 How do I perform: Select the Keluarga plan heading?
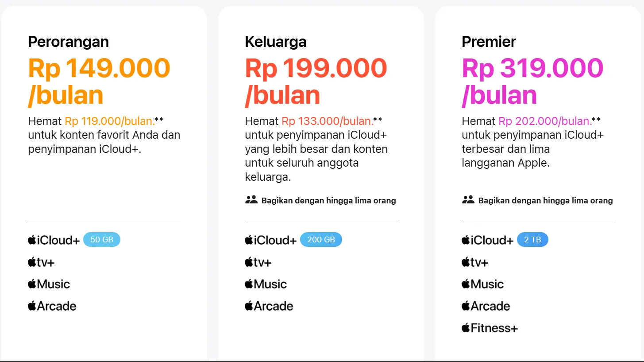click(x=275, y=42)
